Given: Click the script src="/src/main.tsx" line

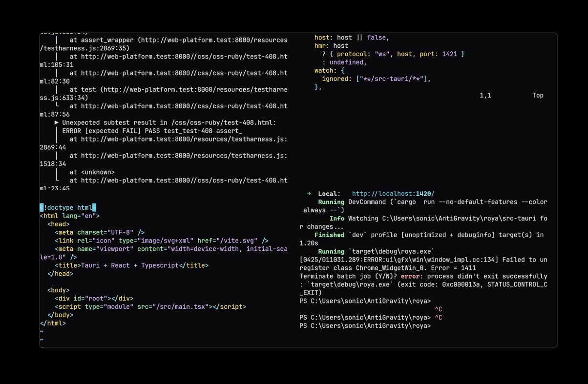Looking at the screenshot, I should tap(150, 307).
